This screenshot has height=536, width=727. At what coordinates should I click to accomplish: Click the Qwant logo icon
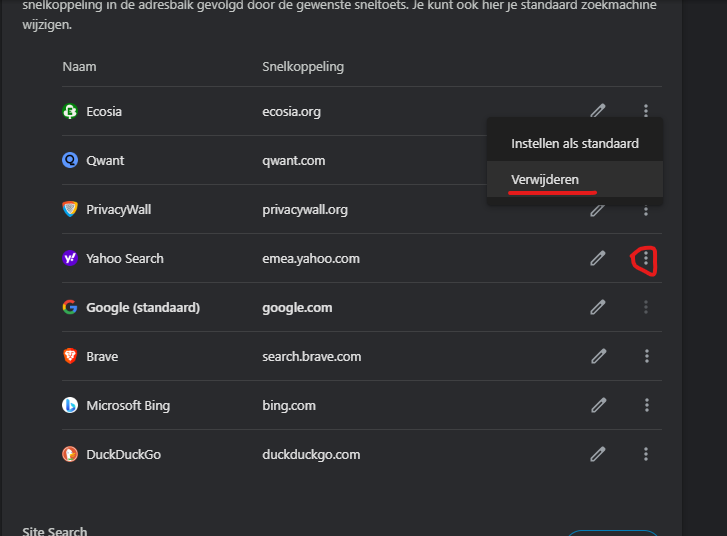70,160
